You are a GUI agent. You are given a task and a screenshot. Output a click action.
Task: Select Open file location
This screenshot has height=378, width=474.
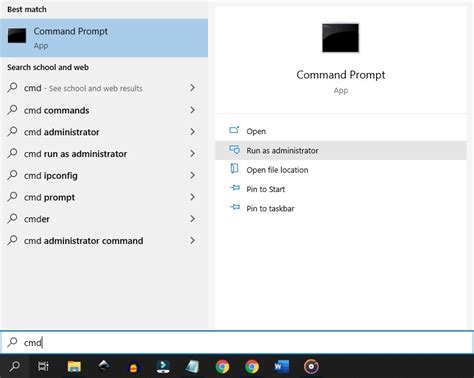click(x=341, y=170)
